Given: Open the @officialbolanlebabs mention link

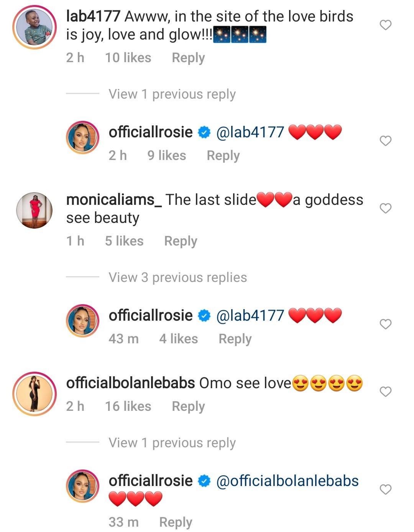Looking at the screenshot, I should pyautogui.click(x=287, y=481).
